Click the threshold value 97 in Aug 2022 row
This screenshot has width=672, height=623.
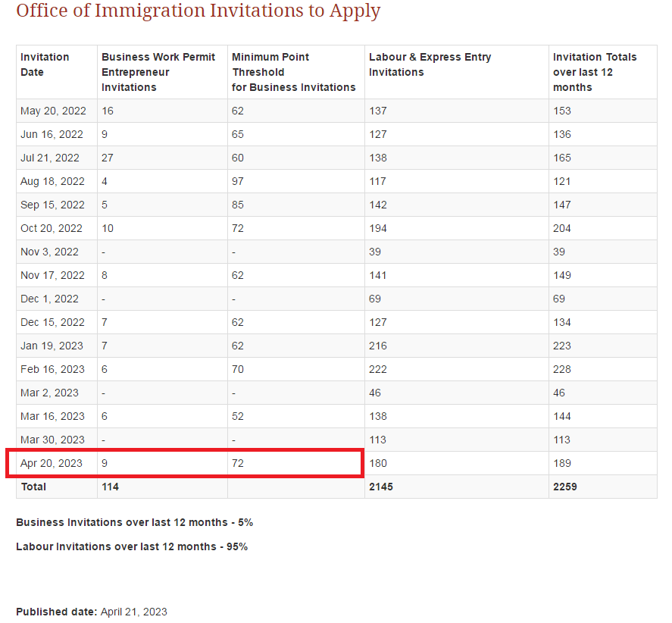click(238, 181)
